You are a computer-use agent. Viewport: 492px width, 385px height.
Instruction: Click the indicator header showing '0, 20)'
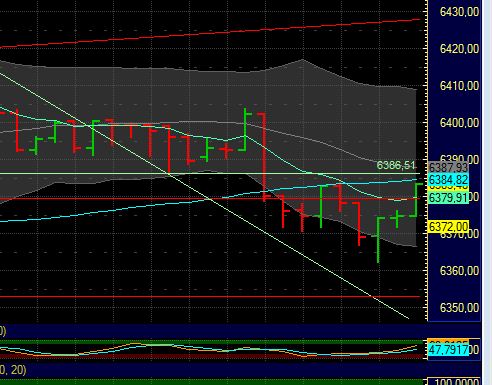(x=13, y=370)
